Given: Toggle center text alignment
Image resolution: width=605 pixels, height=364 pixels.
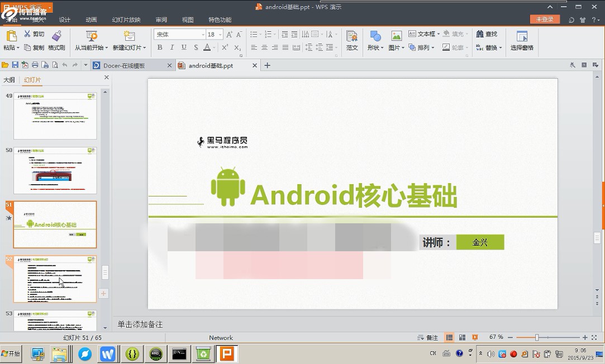Looking at the screenshot, I should [264, 47].
